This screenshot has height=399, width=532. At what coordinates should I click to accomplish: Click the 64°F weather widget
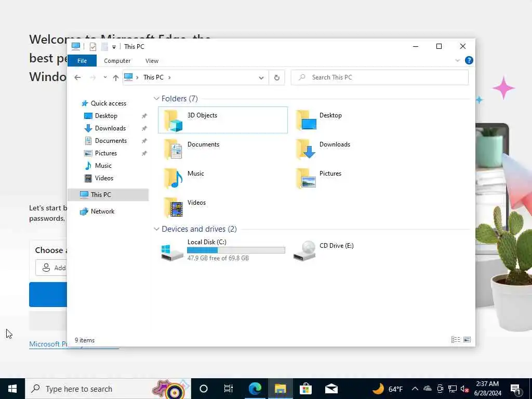click(388, 389)
